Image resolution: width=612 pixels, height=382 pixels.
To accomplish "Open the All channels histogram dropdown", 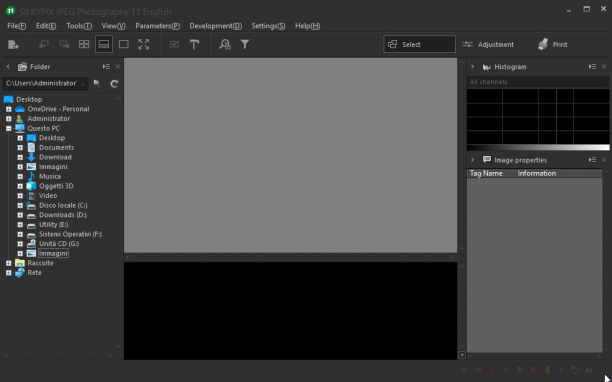I will pos(538,82).
